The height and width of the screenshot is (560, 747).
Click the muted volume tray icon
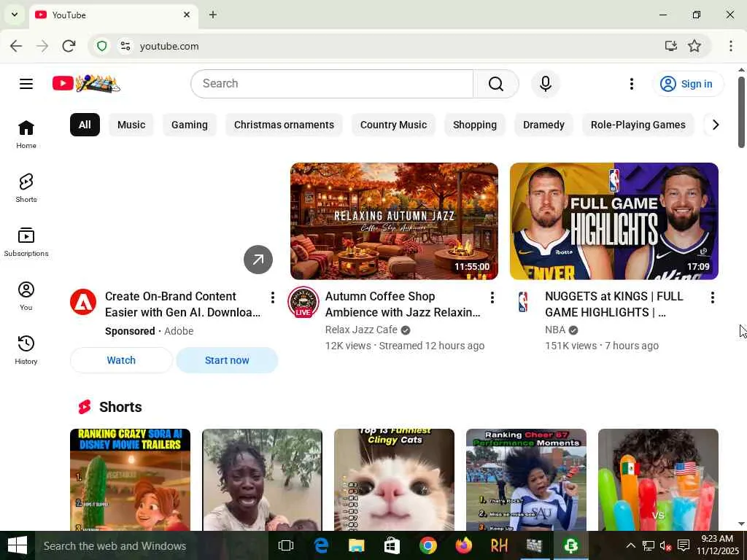[x=665, y=545]
